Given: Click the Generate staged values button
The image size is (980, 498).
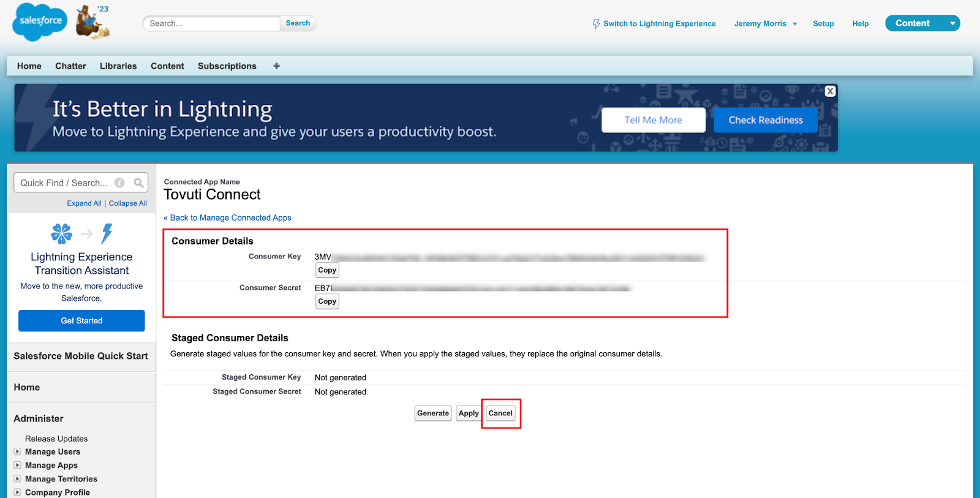Looking at the screenshot, I should (x=433, y=413).
